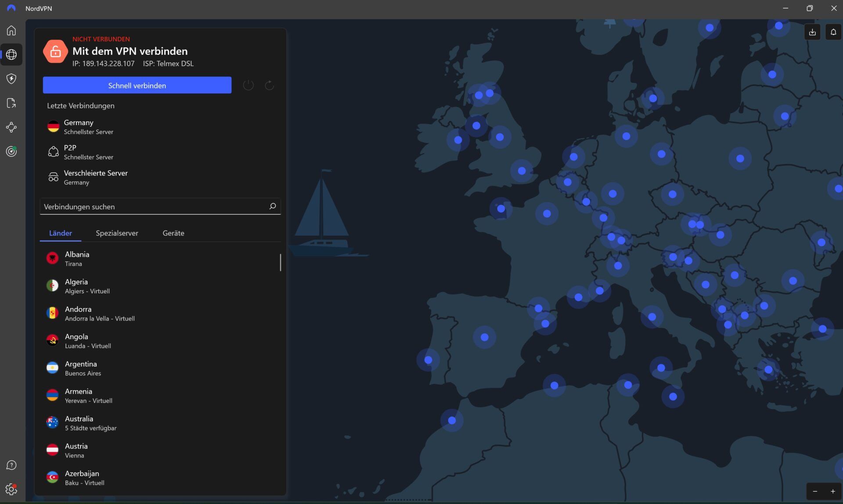Open the notifications bell icon
Screen dimensions: 843x504
[x=833, y=32]
